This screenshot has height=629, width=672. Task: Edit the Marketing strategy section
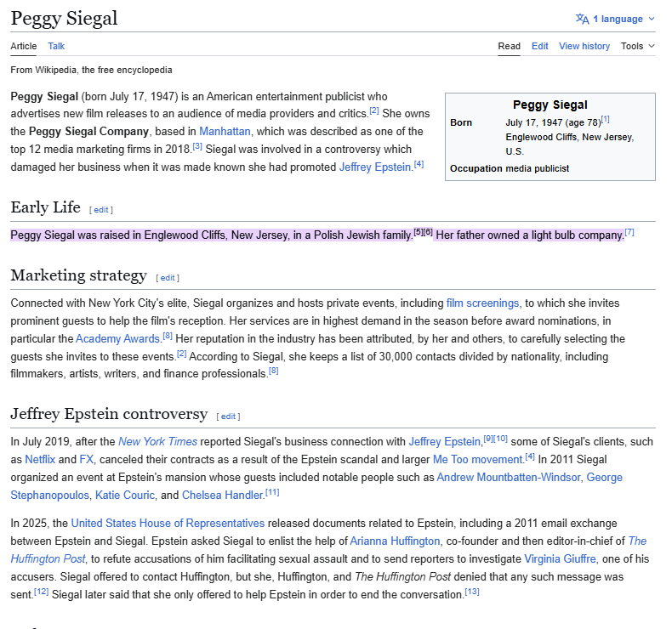point(168,277)
